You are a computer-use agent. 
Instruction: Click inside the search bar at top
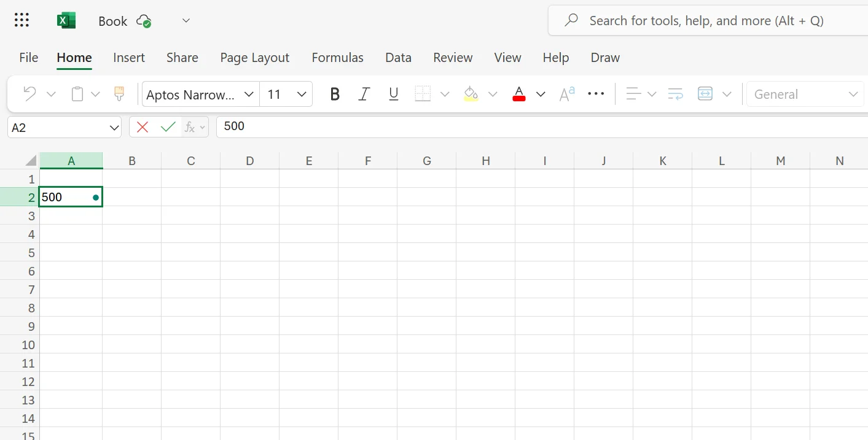706,20
